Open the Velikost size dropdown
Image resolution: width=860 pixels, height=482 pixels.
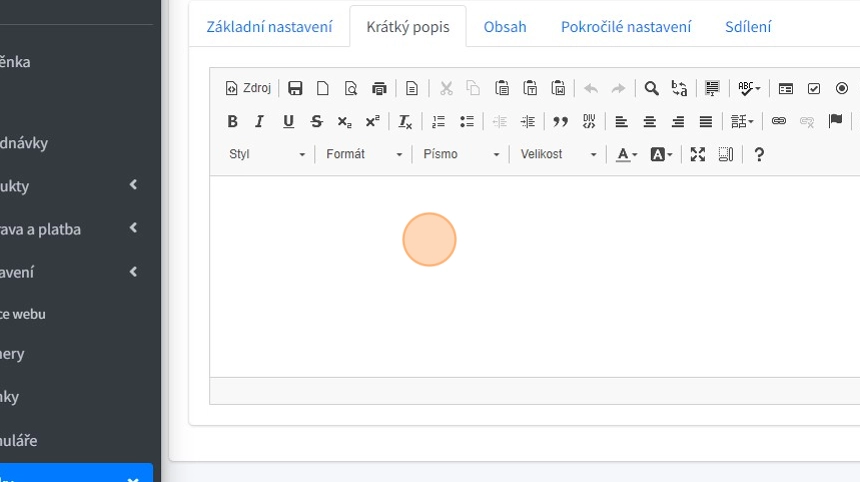tap(558, 154)
